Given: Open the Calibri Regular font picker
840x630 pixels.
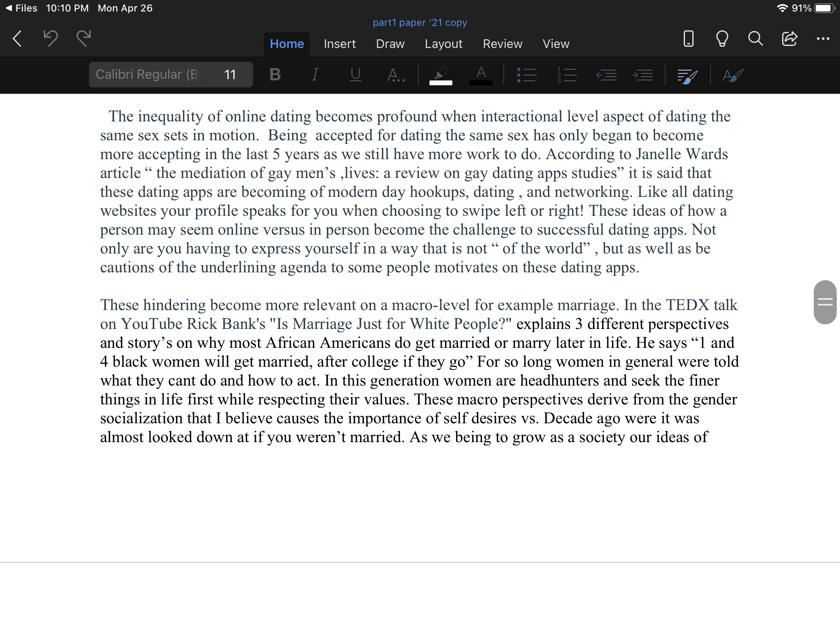Looking at the screenshot, I should pos(148,75).
